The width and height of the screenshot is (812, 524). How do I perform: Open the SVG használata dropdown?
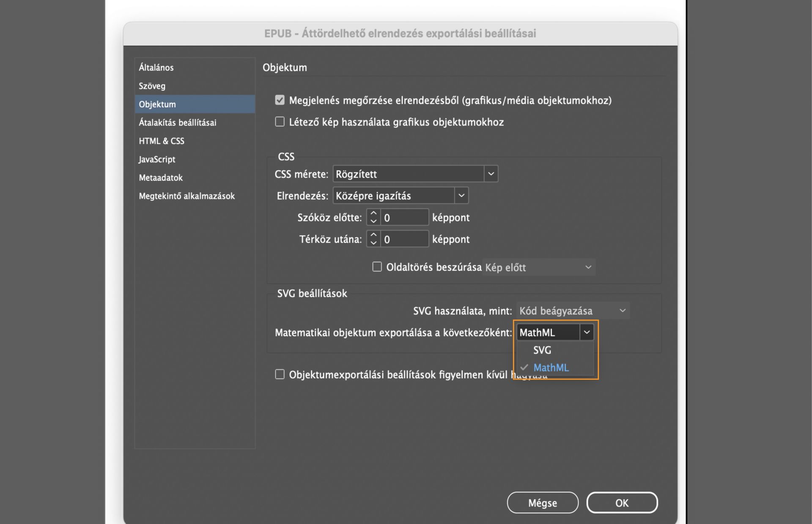coord(573,311)
